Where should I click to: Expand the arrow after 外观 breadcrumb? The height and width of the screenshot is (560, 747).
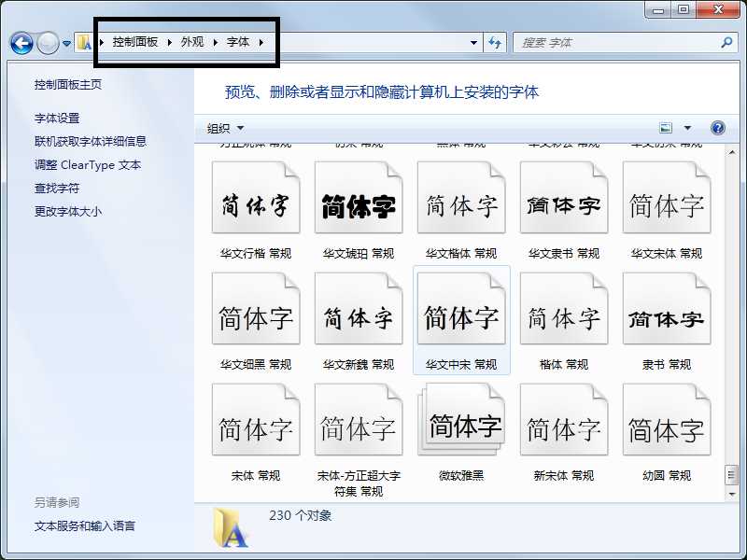pyautogui.click(x=216, y=42)
